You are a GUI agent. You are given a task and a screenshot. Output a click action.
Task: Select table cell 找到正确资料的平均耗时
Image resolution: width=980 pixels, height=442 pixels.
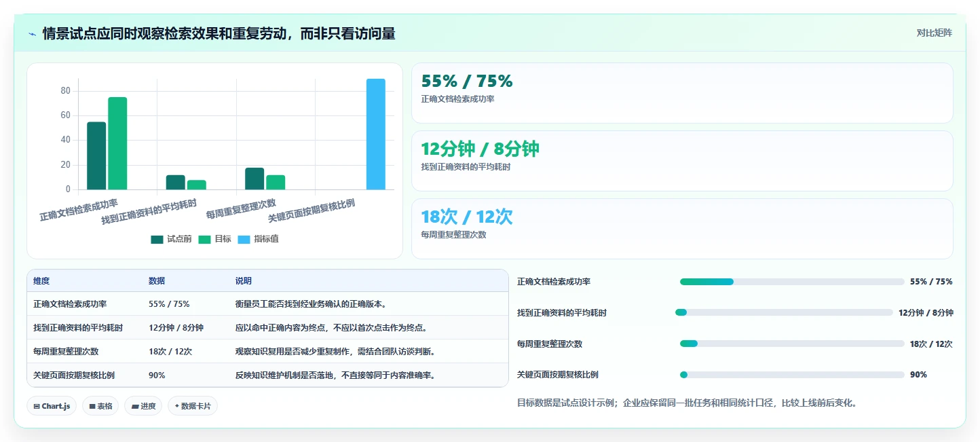[78, 328]
